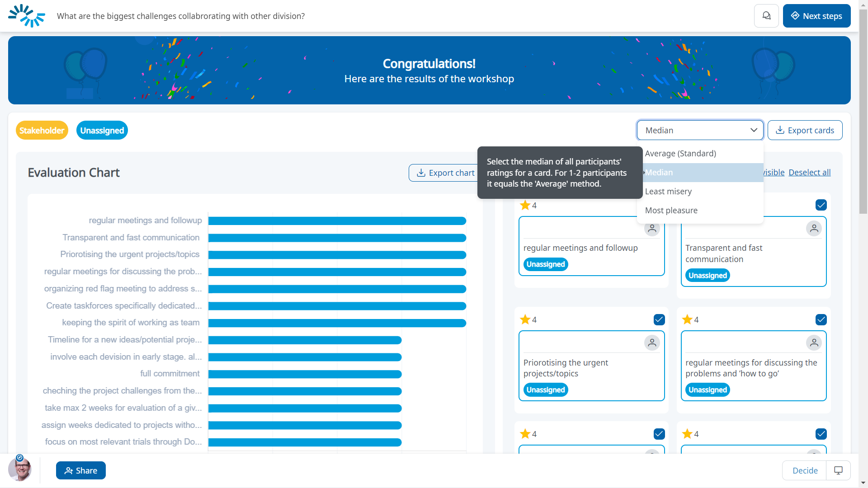
Task: Click the app logo in the header
Action: 27,16
